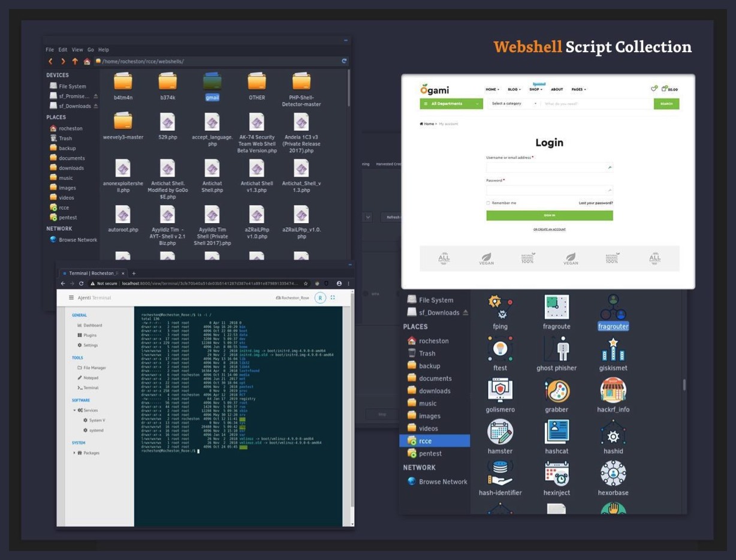
Task: Launch the ghost phisher icon
Action: coord(556,348)
